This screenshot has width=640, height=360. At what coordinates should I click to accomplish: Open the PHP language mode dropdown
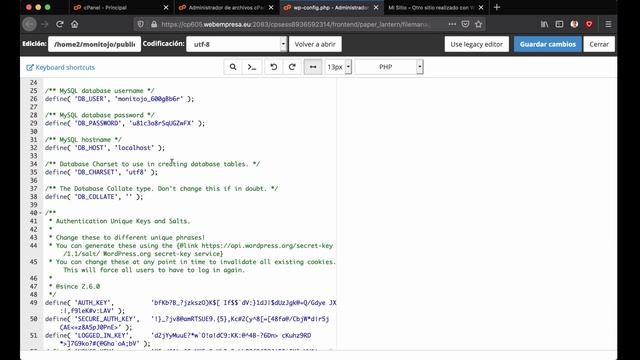[389, 67]
